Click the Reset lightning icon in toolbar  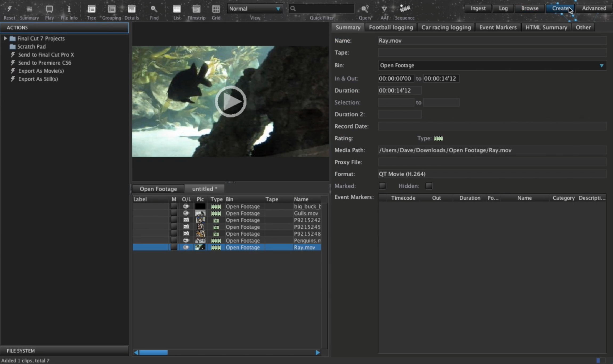click(x=10, y=9)
